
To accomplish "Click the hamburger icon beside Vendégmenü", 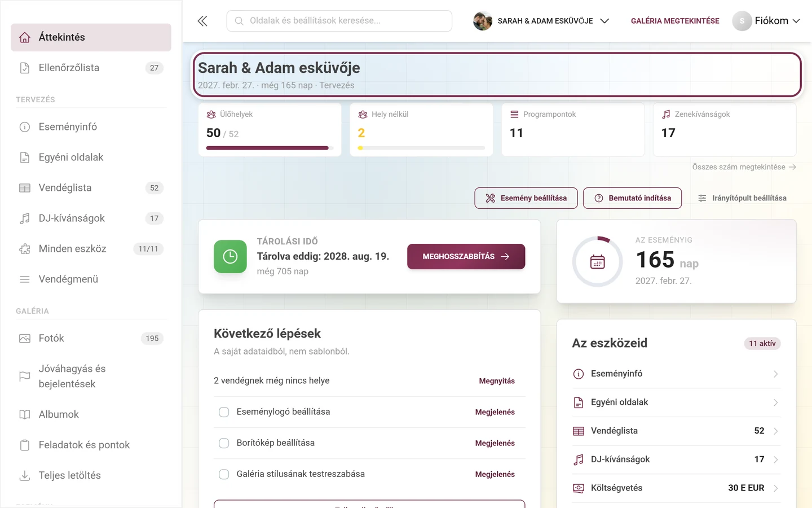I will (25, 279).
